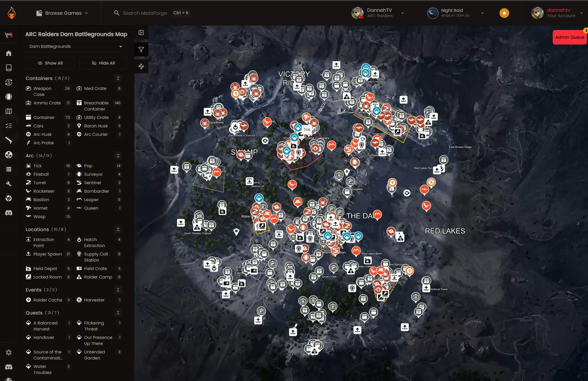Click the route tool icon below filter

pos(141,66)
